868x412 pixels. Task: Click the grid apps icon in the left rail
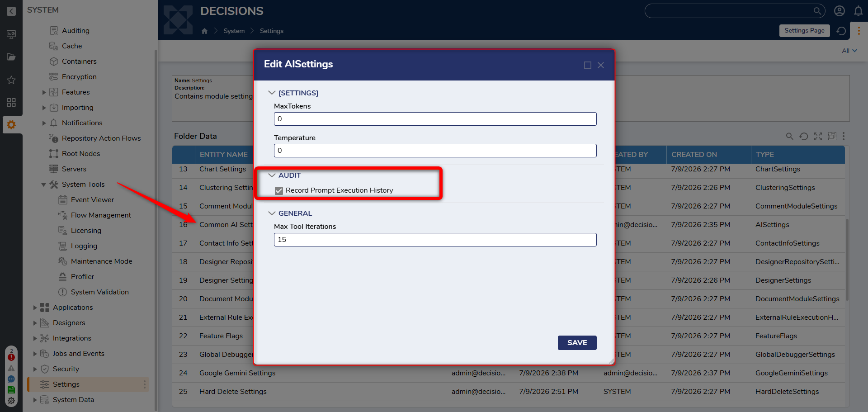(x=11, y=103)
